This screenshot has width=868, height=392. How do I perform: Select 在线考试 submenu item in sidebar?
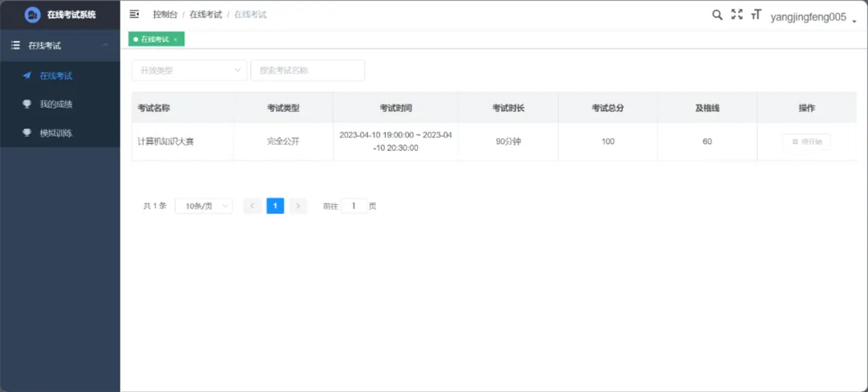pos(59,76)
